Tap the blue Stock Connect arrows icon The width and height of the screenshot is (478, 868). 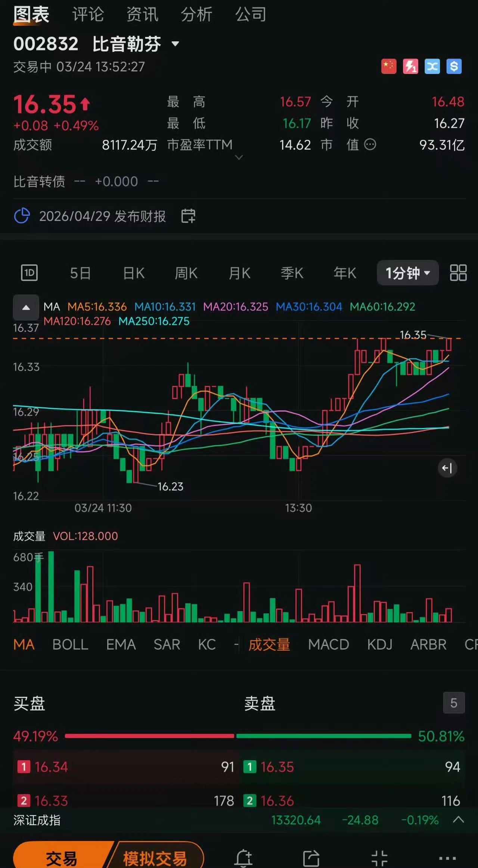point(432,66)
